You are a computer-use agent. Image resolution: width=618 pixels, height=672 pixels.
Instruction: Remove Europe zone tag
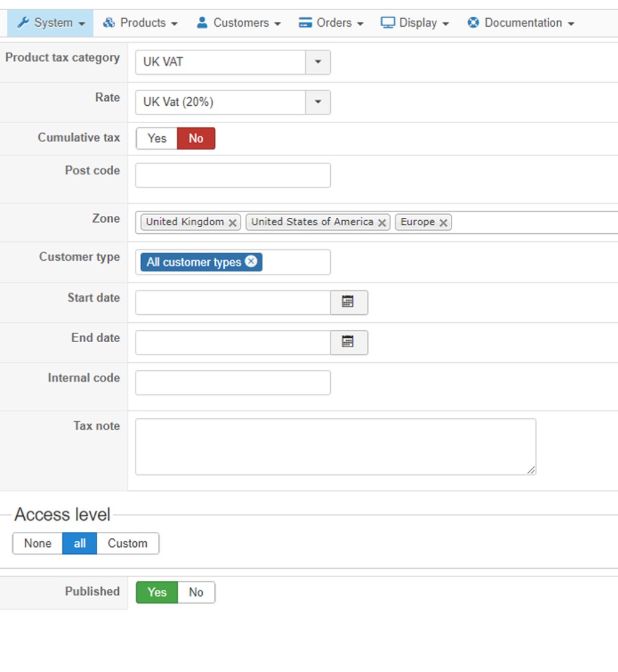(443, 223)
